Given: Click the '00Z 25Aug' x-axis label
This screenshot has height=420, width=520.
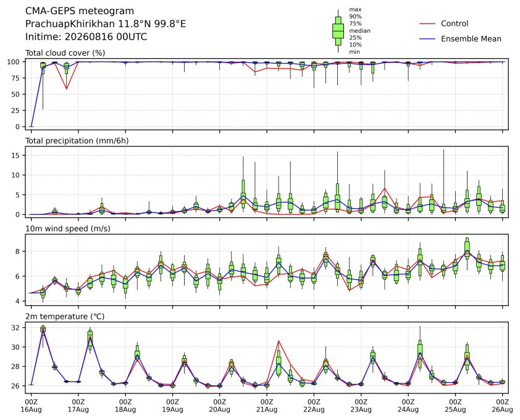Looking at the screenshot, I should coord(455,406).
